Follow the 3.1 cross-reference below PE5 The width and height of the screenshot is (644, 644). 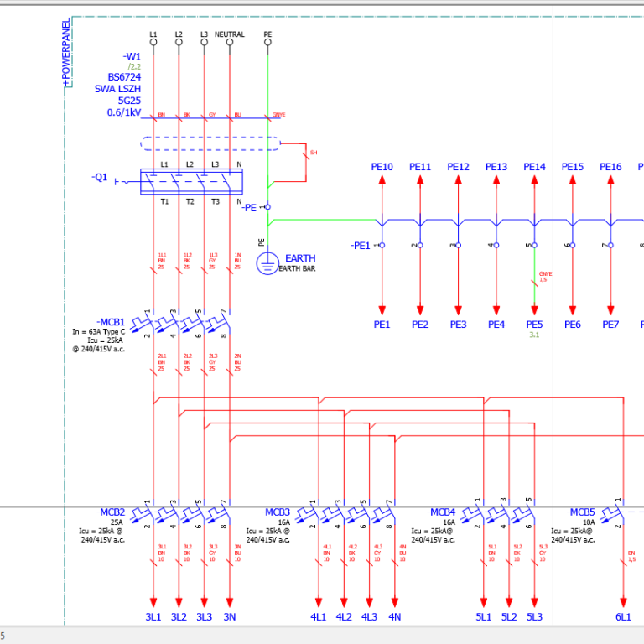click(x=534, y=335)
